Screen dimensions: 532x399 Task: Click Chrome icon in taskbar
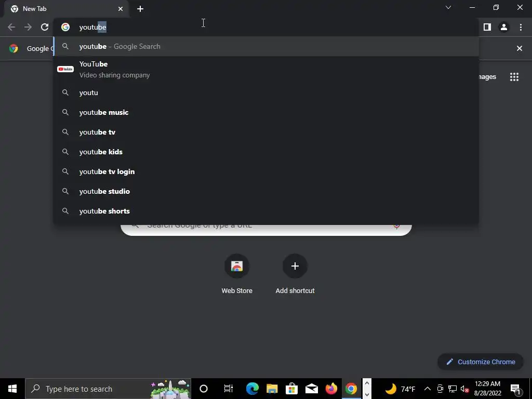[351, 389]
